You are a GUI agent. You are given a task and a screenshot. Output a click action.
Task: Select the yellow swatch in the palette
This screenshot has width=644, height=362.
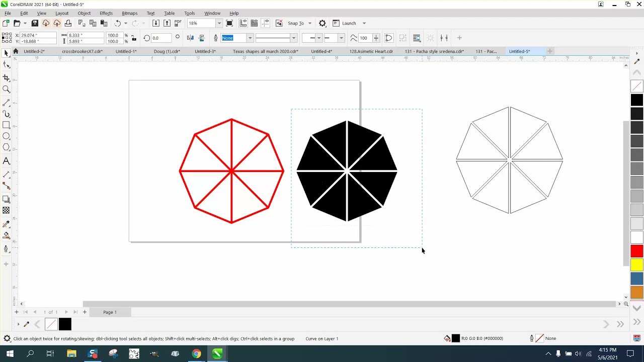(x=637, y=265)
